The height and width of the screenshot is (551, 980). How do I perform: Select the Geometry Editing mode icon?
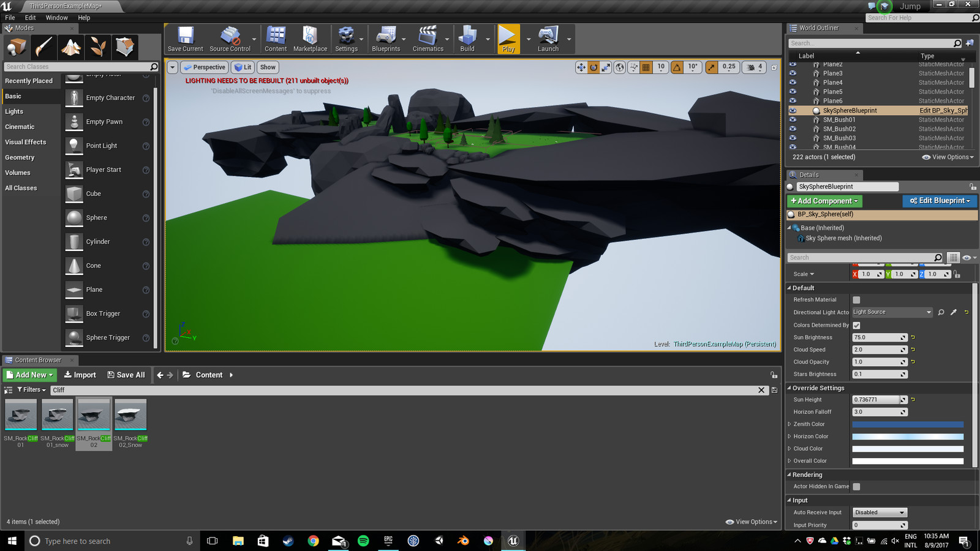coord(125,47)
